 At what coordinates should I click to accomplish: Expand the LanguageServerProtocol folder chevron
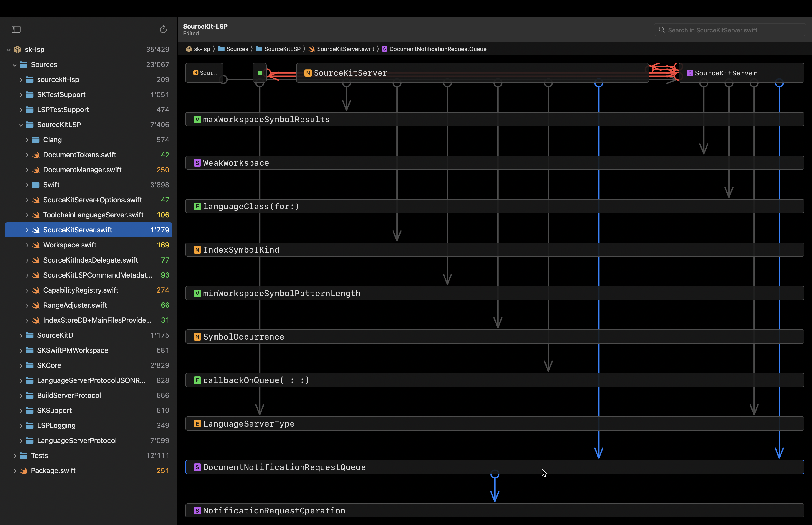tap(21, 441)
